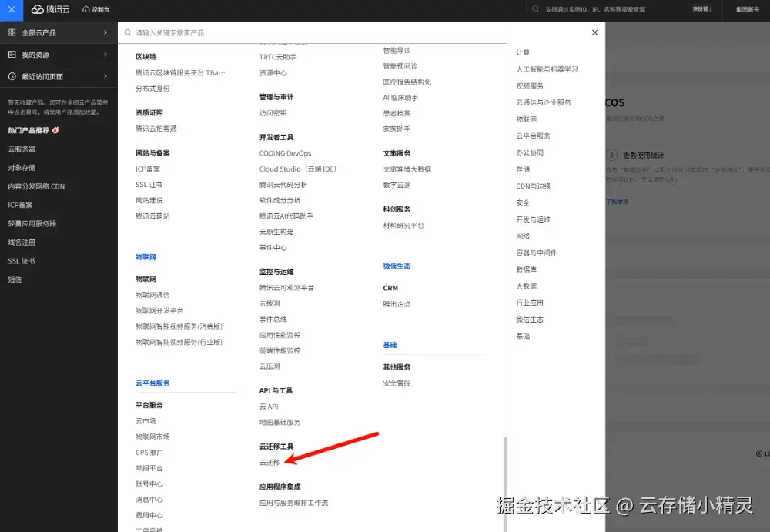Open 轻量应用服务器 in the sidebar

[x=32, y=223]
